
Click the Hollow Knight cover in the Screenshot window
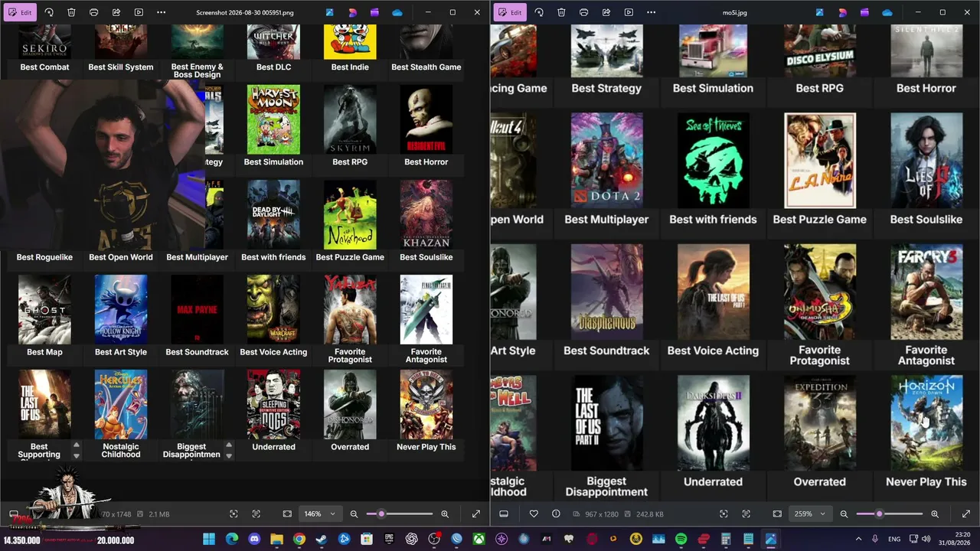click(121, 309)
